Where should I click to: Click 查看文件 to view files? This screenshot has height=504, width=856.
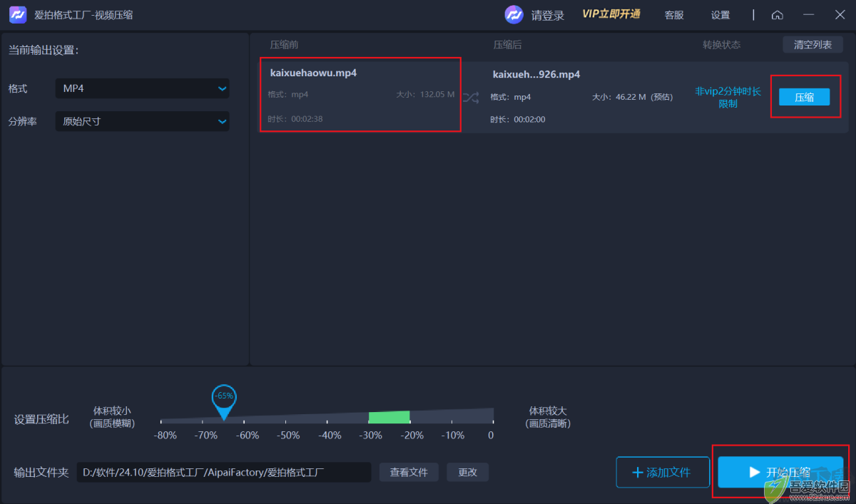(x=409, y=472)
